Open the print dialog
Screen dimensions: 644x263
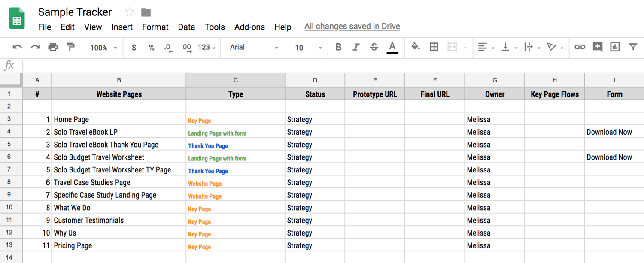pyautogui.click(x=53, y=47)
